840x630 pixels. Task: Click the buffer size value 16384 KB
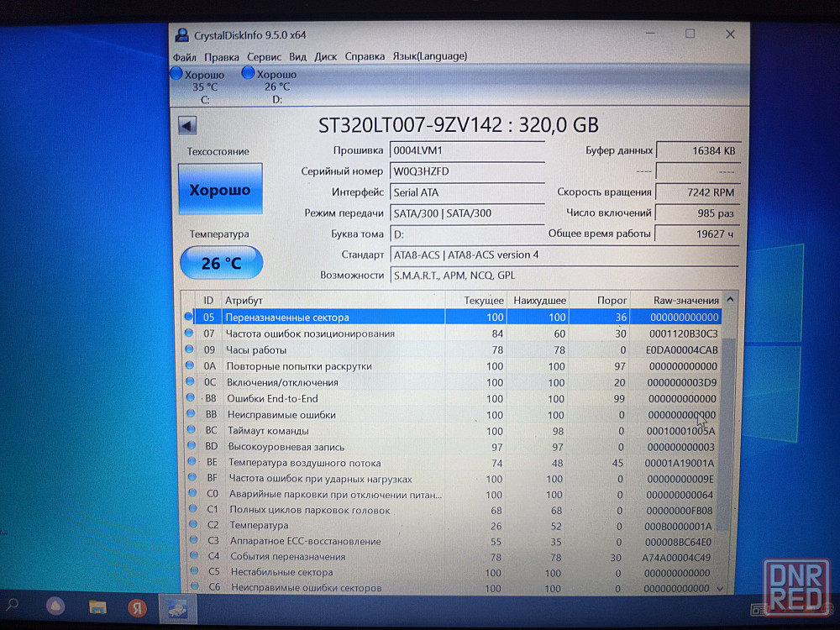[x=697, y=150]
